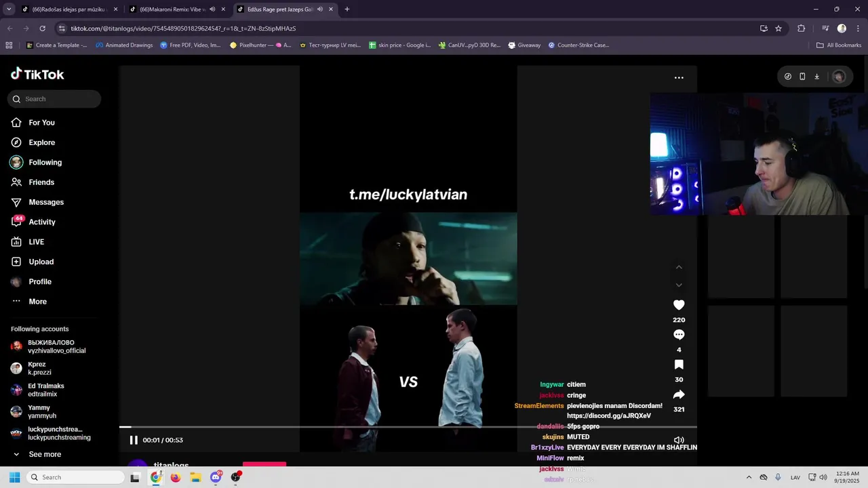Screen dimensions: 868x488
Task: Reload the current page
Action: click(x=42, y=28)
